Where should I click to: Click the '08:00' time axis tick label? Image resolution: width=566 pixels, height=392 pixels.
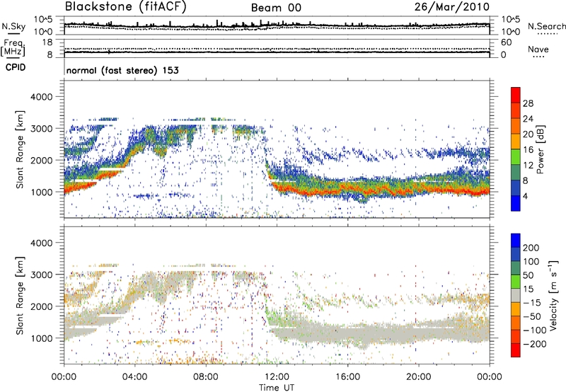pyautogui.click(x=205, y=377)
